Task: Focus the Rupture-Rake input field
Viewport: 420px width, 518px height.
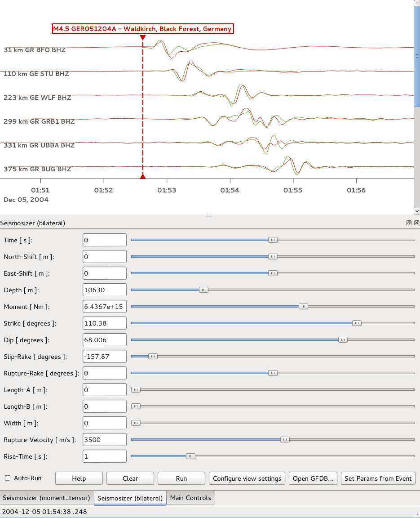Action: click(x=105, y=373)
